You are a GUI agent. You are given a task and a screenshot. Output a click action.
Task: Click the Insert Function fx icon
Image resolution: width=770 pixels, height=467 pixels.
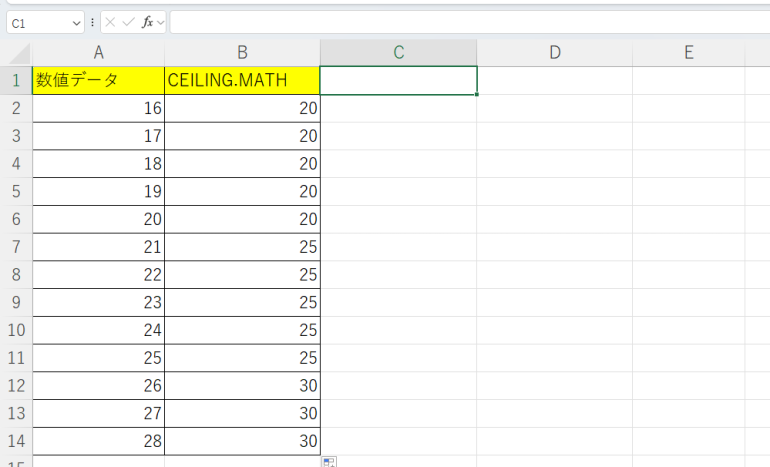147,22
